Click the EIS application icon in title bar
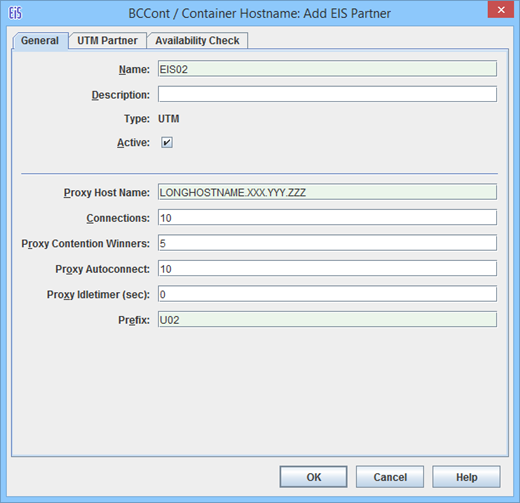The height and width of the screenshot is (503, 520). 15,13
